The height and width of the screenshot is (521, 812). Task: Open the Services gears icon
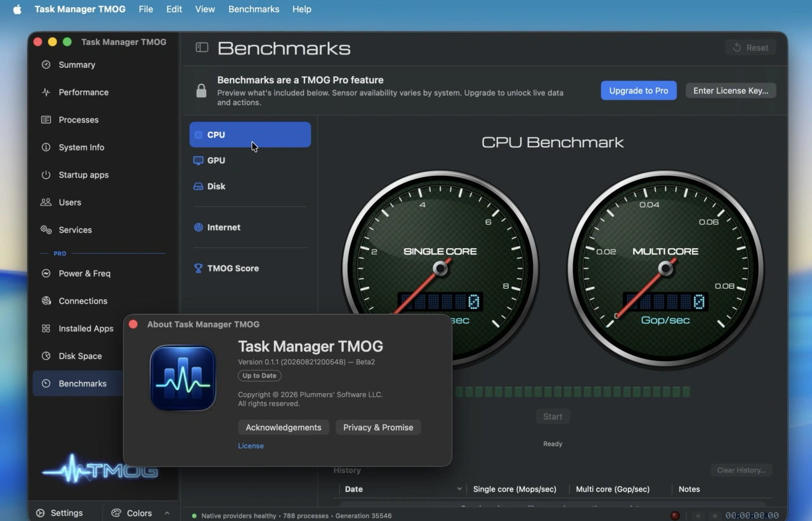(x=46, y=230)
